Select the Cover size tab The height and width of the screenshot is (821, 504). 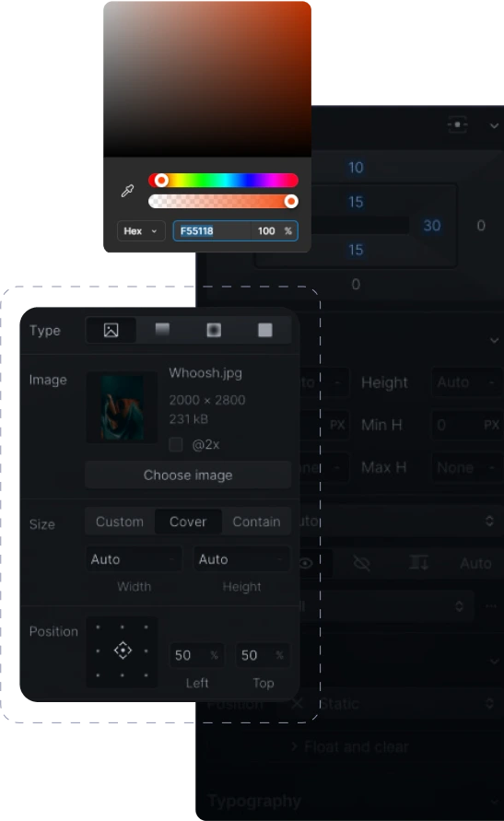(x=188, y=522)
